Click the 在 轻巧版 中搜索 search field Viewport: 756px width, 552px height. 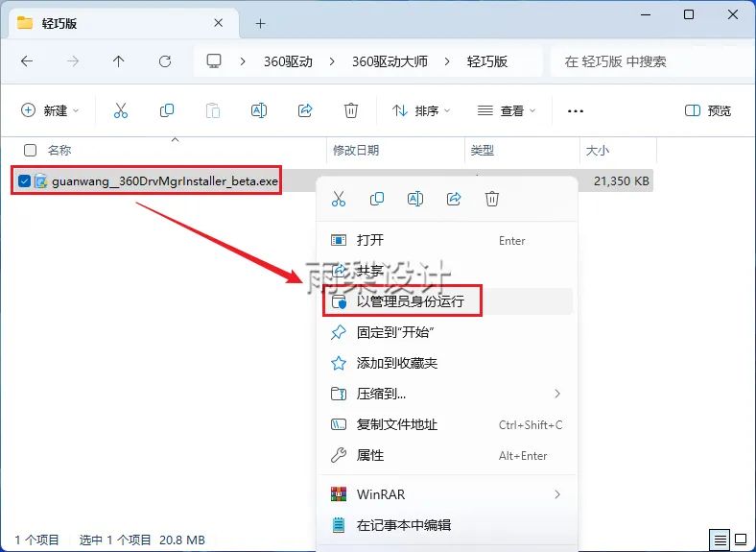pos(652,61)
